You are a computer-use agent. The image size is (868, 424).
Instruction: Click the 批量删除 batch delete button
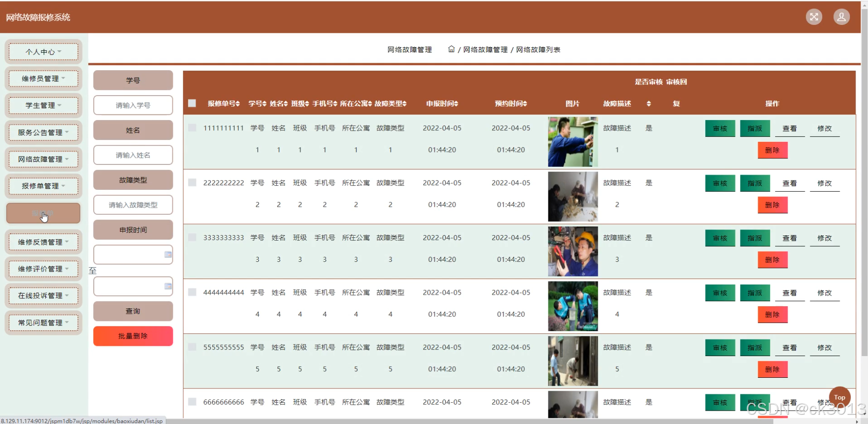click(133, 336)
